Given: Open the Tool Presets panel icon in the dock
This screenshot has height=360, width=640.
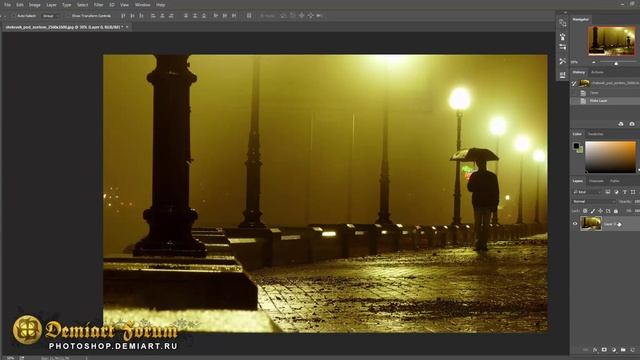Looking at the screenshot, I should coord(563,47).
